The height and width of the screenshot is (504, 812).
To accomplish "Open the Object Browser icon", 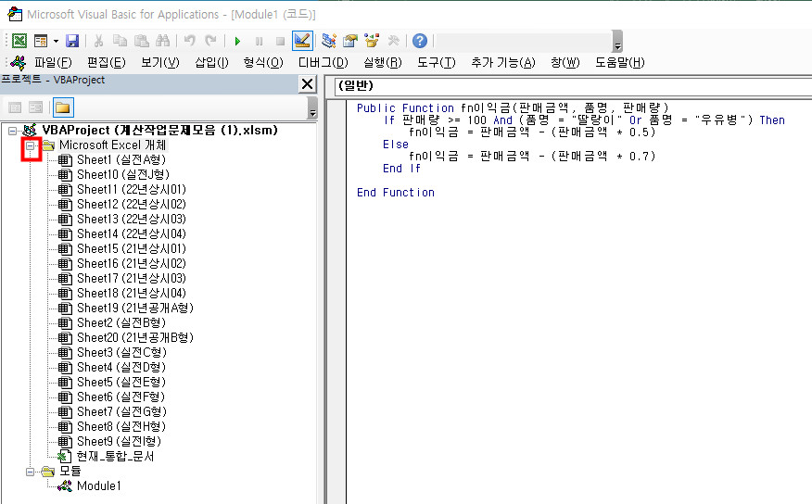I will coord(372,41).
